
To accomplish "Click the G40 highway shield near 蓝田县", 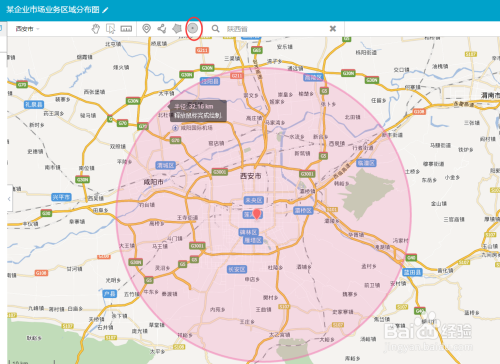I will (411, 257).
